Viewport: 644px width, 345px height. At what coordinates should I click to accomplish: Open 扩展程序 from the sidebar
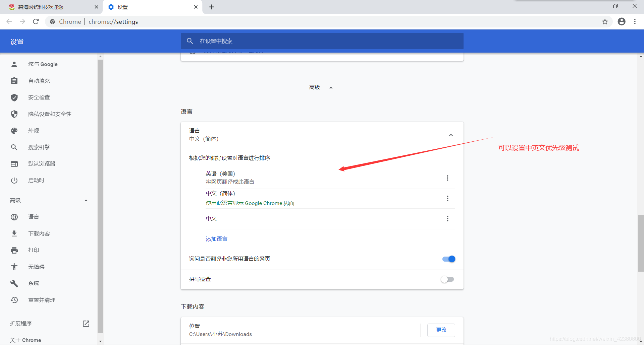(21, 324)
